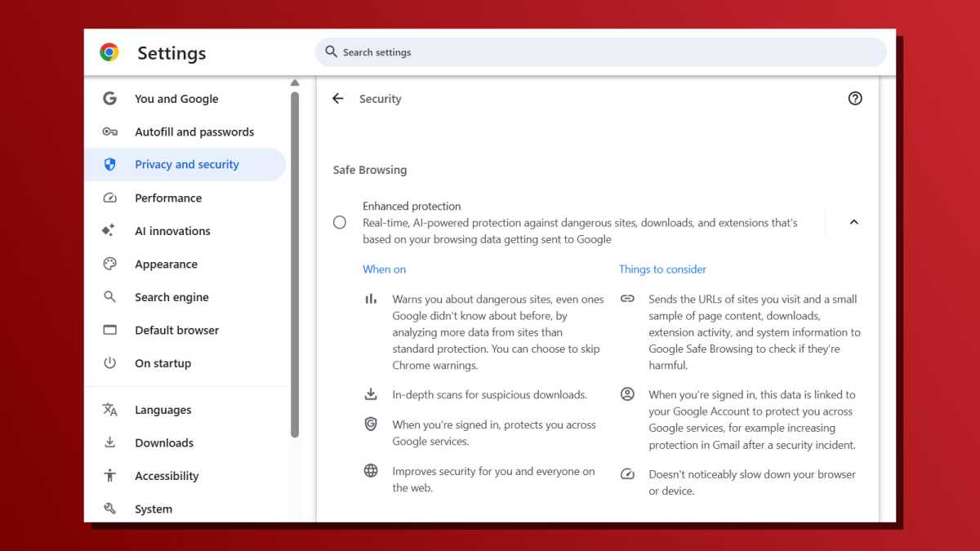Select the Downloads settings entry
This screenshot has width=980, height=551.
[164, 442]
